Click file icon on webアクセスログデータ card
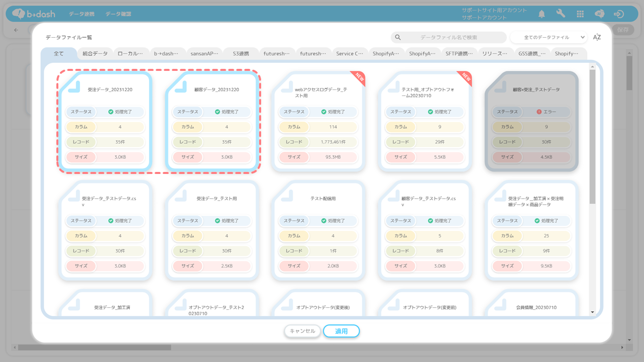644x362 pixels. point(288,86)
